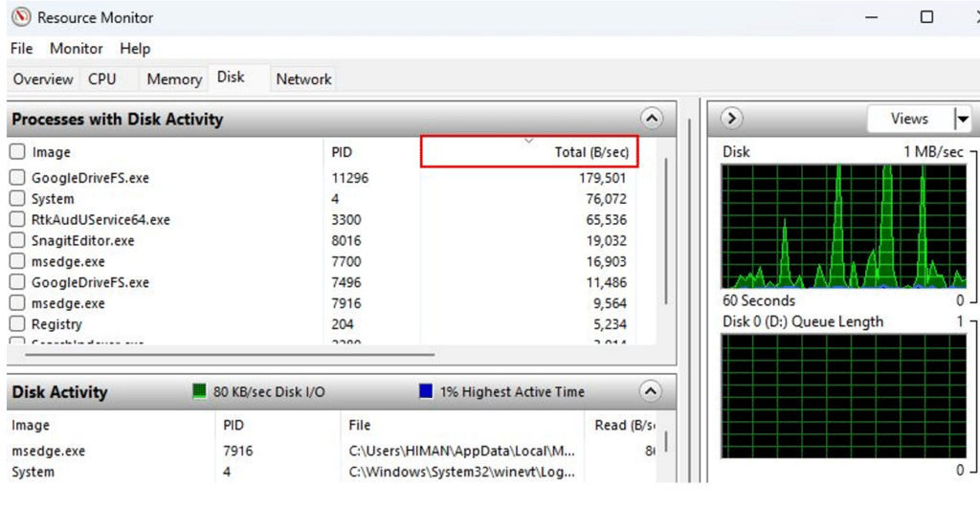This screenshot has width=980, height=508.
Task: Sort by Total (B/sec) column header
Action: [x=529, y=152]
